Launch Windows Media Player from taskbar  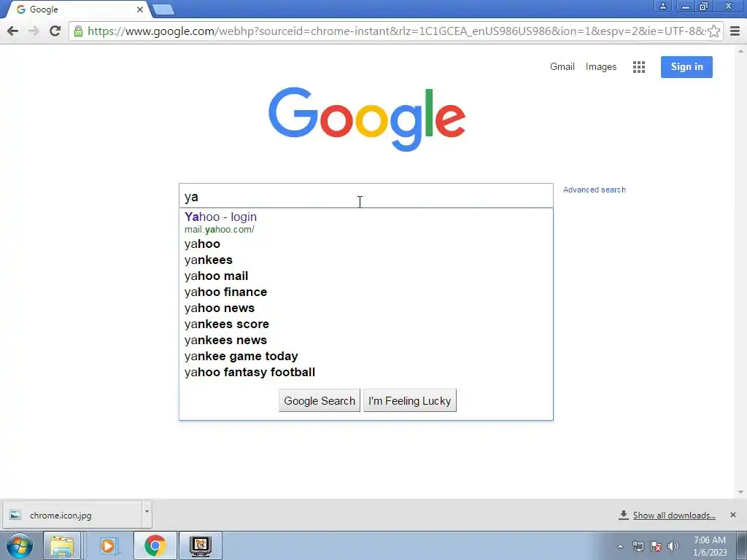108,545
